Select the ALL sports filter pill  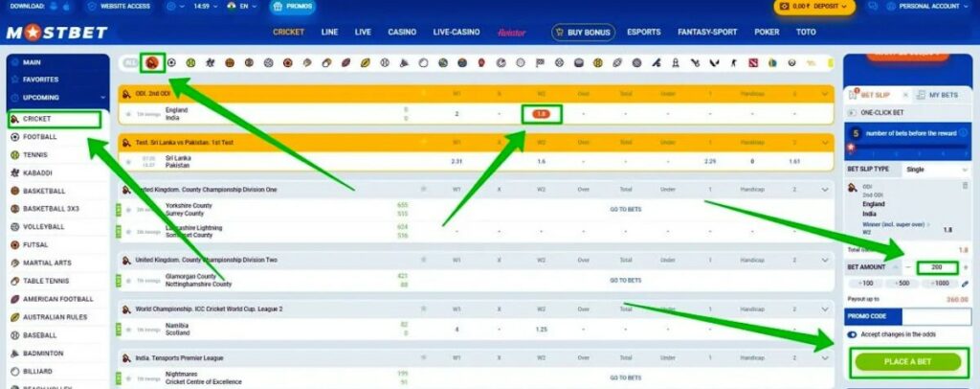(130, 63)
